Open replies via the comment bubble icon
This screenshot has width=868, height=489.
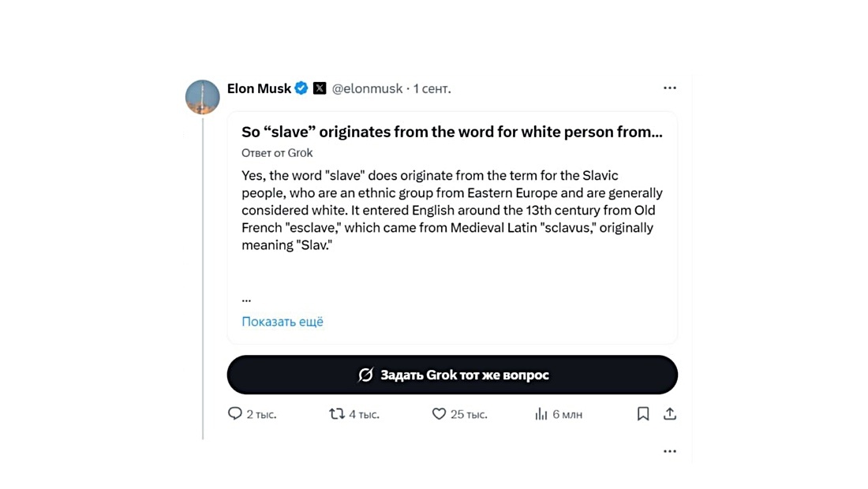tap(234, 414)
